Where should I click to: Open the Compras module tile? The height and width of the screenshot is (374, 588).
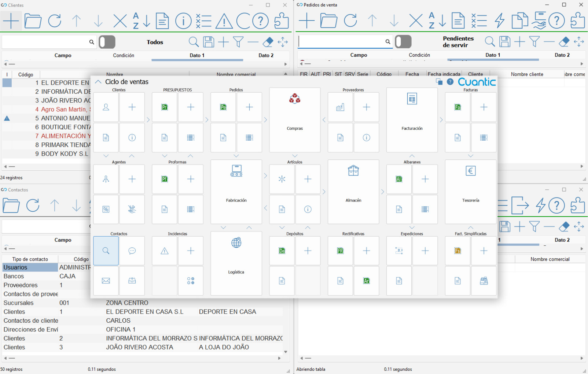point(295,120)
